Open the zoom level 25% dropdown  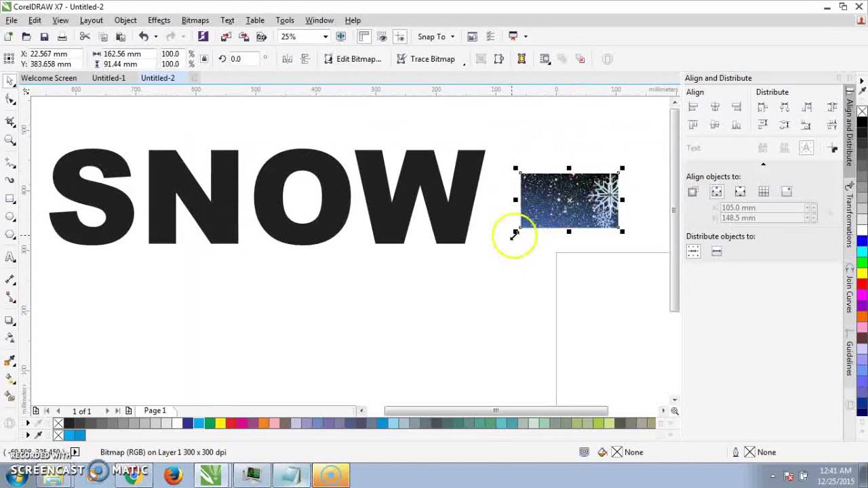click(x=325, y=37)
